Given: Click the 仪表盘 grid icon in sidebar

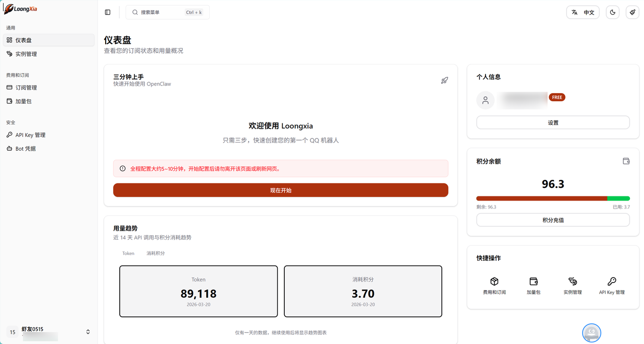Looking at the screenshot, I should pos(10,40).
